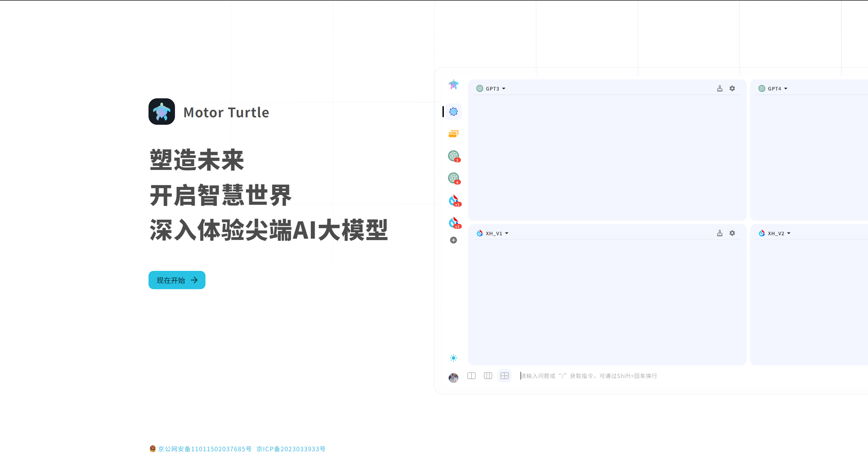Open the flame icon with v1 badge
The image size is (868, 457).
454,200
